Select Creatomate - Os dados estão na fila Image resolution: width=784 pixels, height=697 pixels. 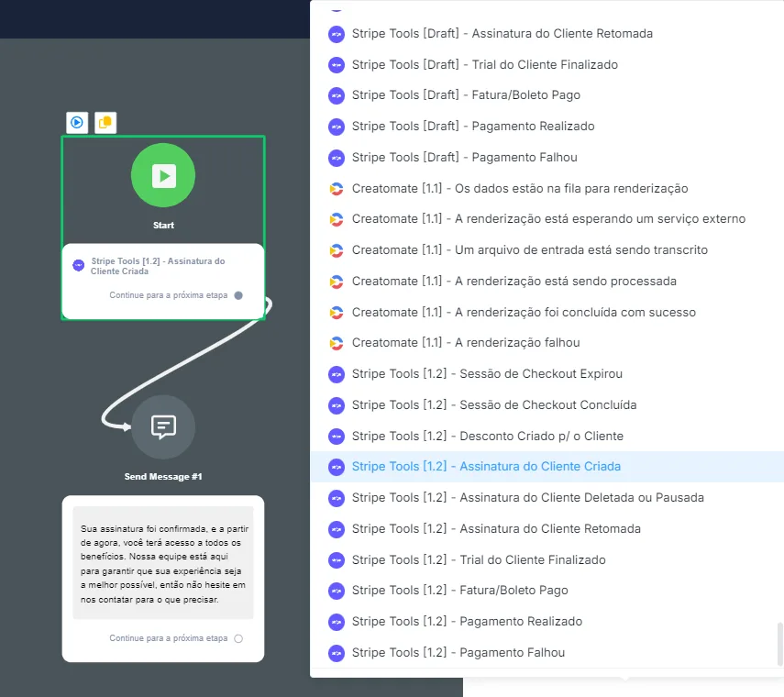pyautogui.click(x=547, y=189)
